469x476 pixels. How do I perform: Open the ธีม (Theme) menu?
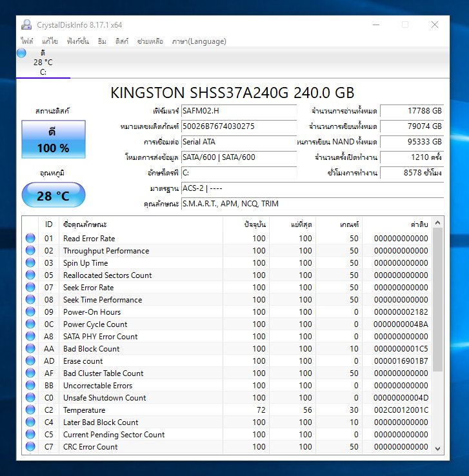click(x=102, y=41)
